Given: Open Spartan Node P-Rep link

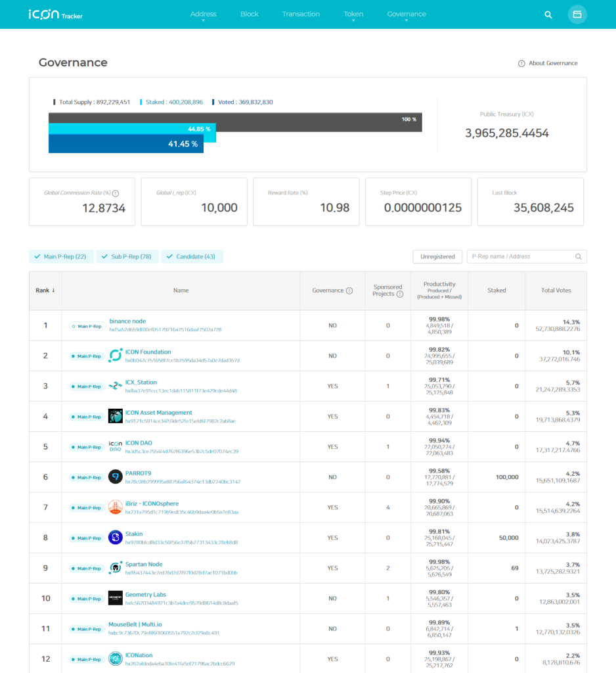Looking at the screenshot, I should (x=144, y=565).
